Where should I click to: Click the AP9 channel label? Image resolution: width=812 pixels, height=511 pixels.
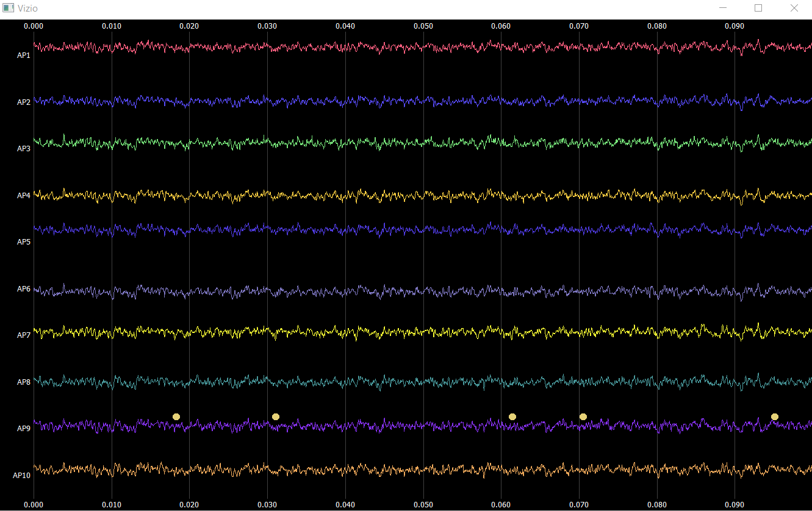(x=23, y=429)
